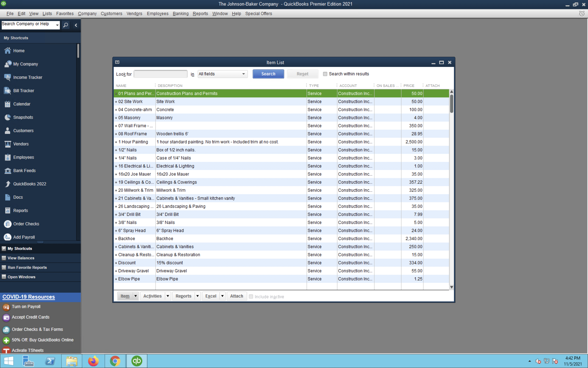The image size is (588, 368).
Task: Click the search magnifier icon
Action: (66, 25)
